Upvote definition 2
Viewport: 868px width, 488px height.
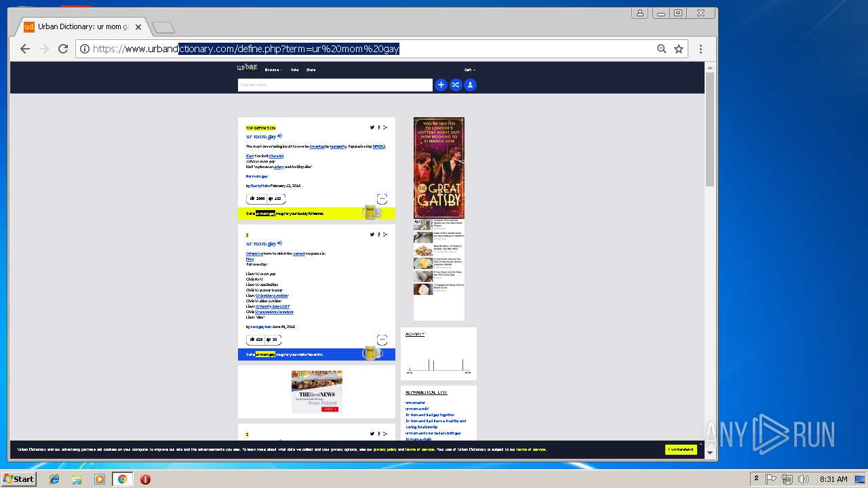coord(256,340)
